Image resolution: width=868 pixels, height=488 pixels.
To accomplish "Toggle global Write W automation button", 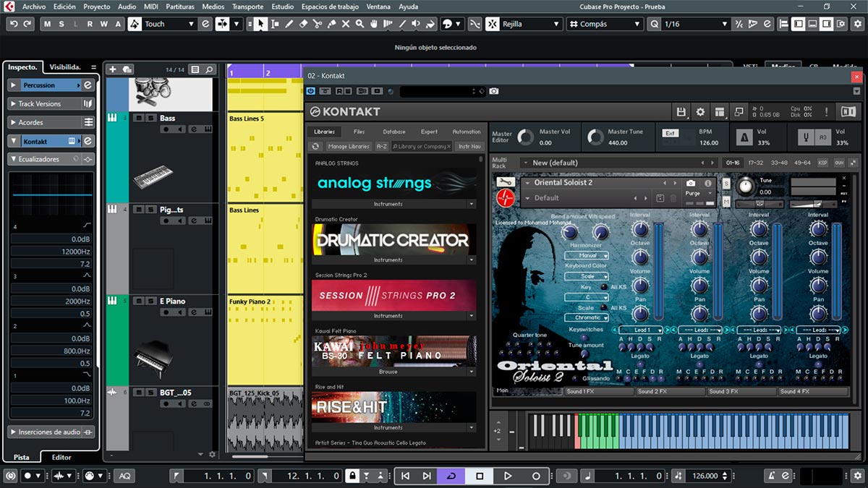I will click(x=103, y=24).
